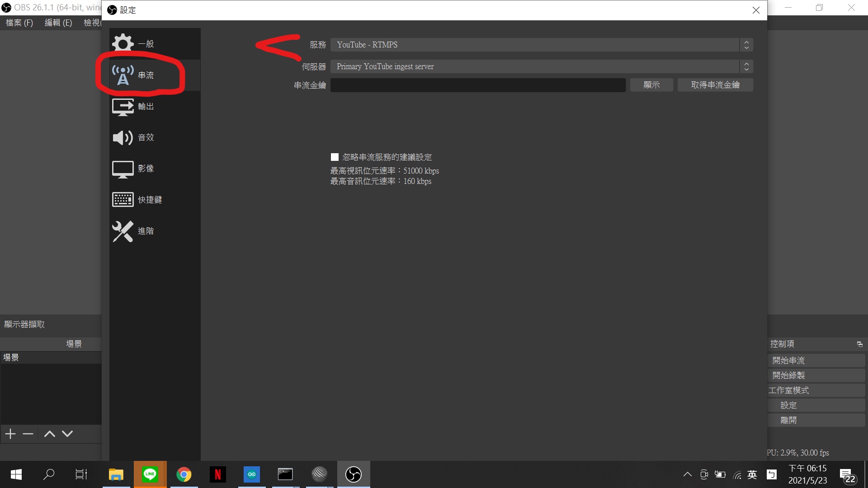
Task: Remove scene with the minus icon
Action: pos(28,434)
